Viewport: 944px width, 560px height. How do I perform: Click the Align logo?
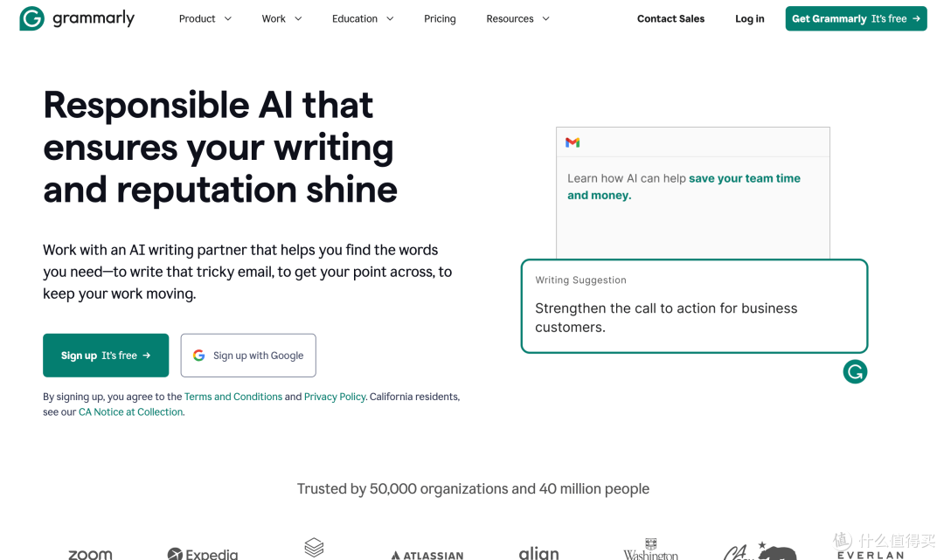pyautogui.click(x=538, y=553)
